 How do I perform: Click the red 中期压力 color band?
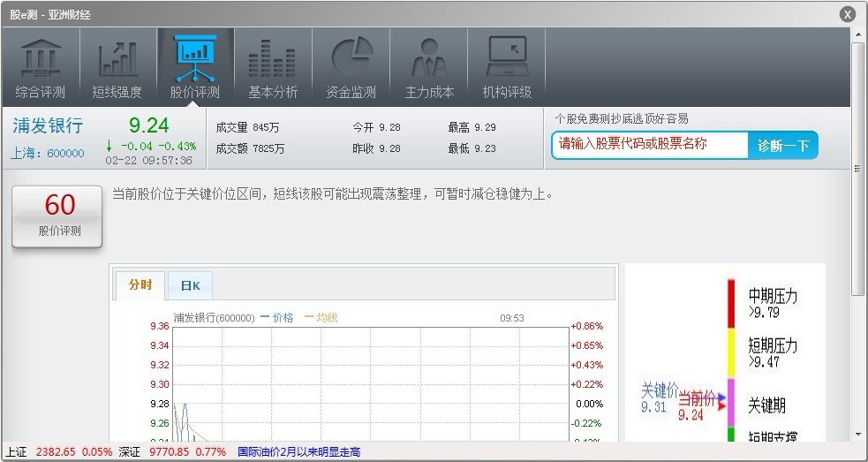[x=731, y=304]
